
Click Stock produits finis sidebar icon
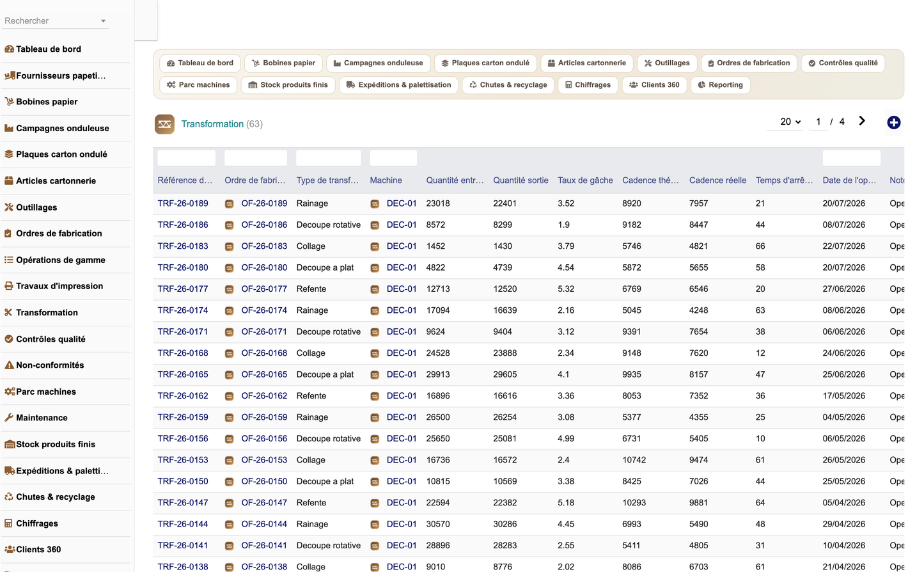click(x=9, y=445)
